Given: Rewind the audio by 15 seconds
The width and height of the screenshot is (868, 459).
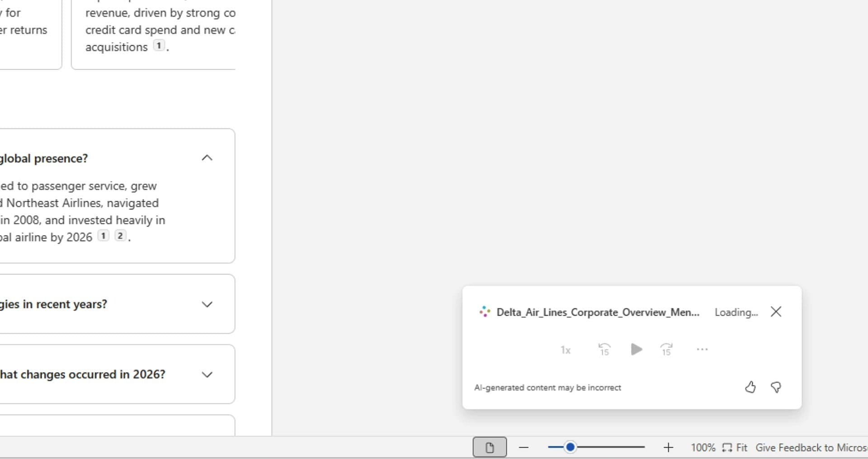Looking at the screenshot, I should (604, 350).
